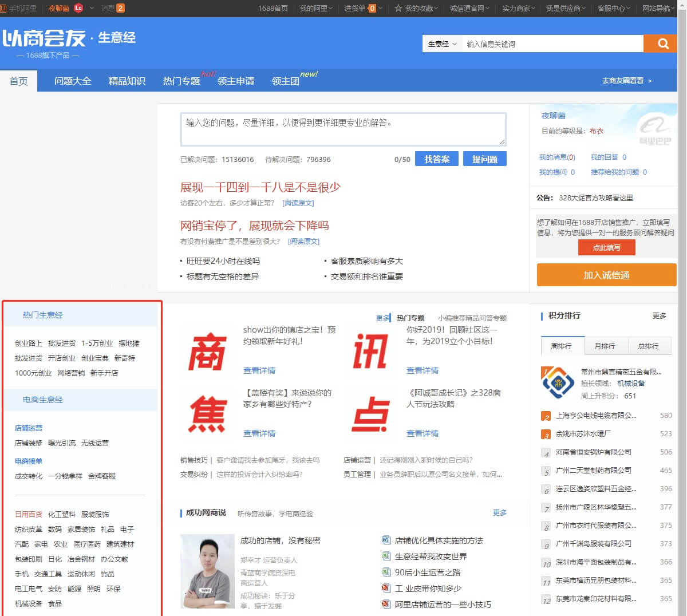Click the mobile phone icon beside 手机阿里
The image size is (687, 616).
(x=5, y=8)
